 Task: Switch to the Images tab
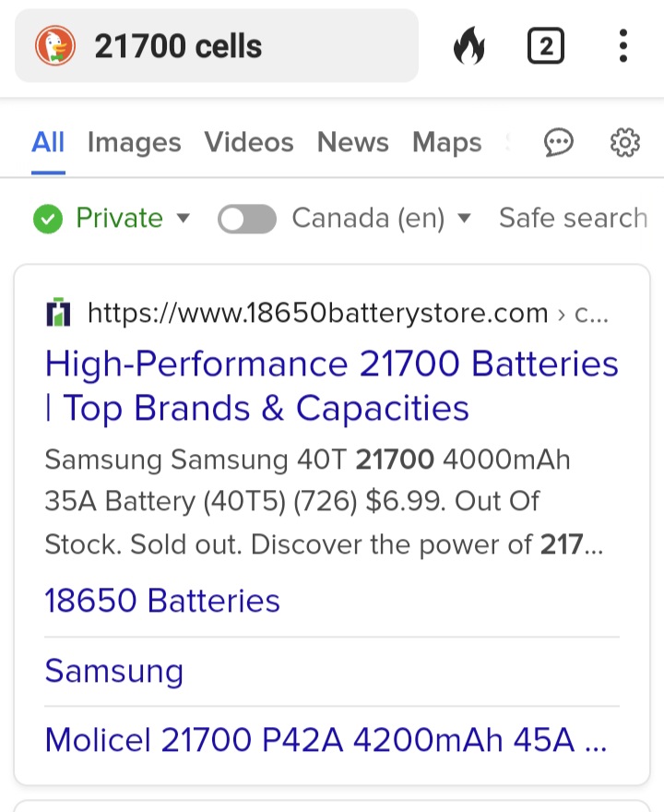click(134, 142)
